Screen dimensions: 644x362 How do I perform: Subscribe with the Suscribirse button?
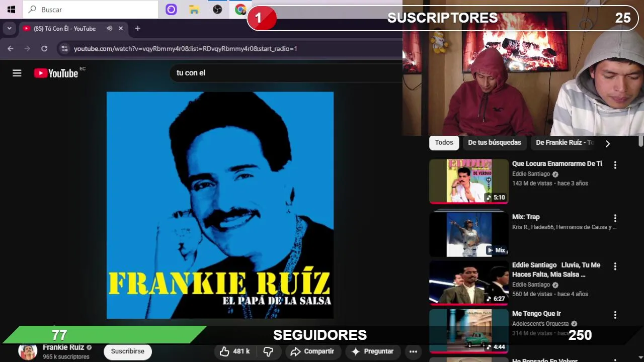[x=128, y=351]
